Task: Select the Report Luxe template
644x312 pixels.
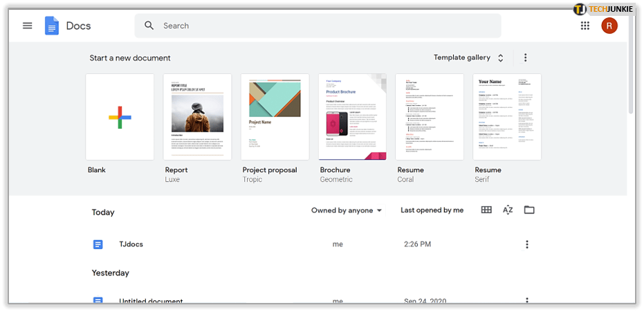Action: coord(197,117)
